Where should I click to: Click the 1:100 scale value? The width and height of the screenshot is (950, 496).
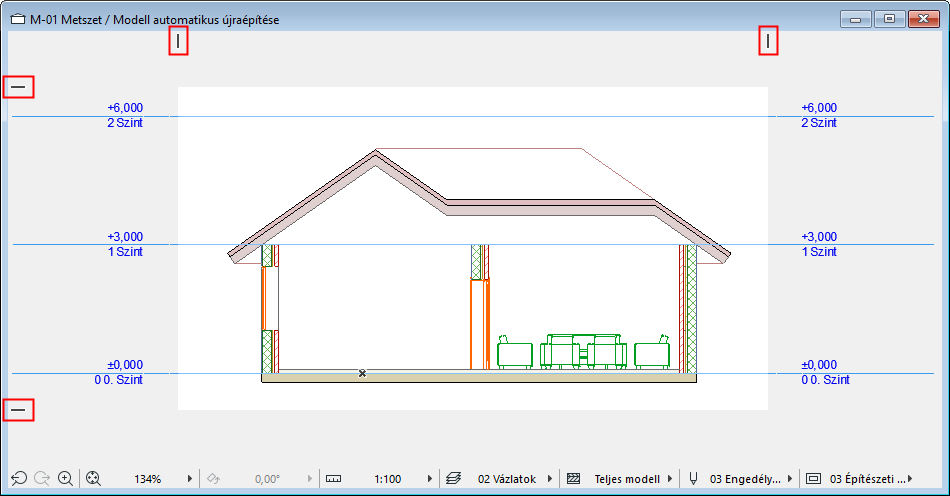(388, 479)
